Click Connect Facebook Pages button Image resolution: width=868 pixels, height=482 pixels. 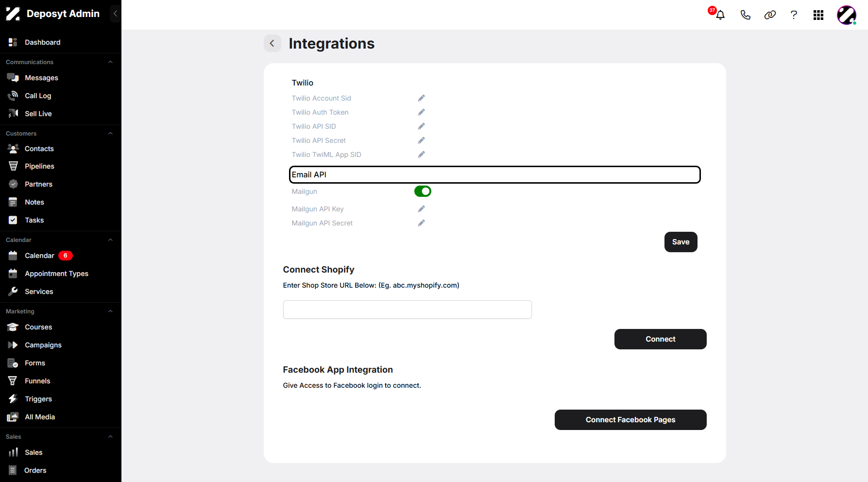(630, 420)
